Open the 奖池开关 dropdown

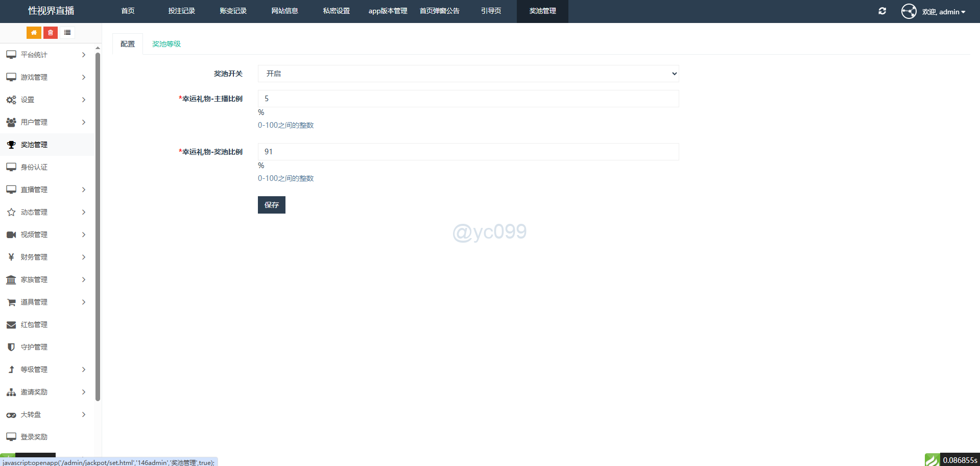tap(468, 74)
